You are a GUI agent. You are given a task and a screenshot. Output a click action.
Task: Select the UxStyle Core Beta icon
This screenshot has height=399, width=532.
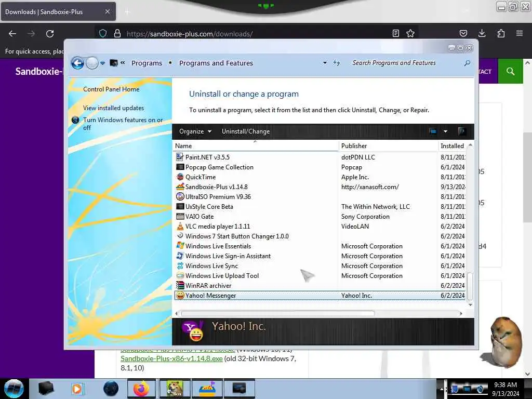pos(180,206)
